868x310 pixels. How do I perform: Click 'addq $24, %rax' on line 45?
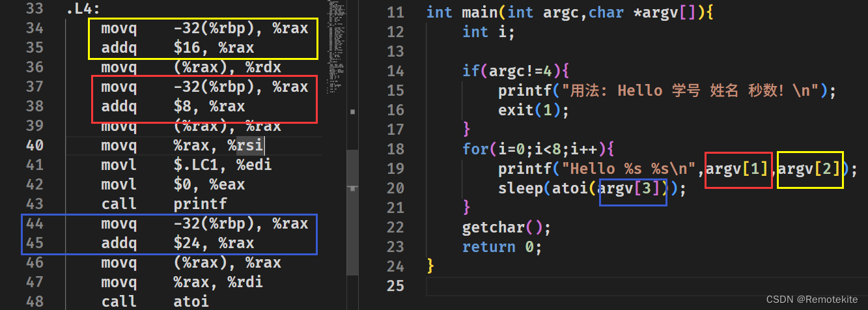pos(177,243)
